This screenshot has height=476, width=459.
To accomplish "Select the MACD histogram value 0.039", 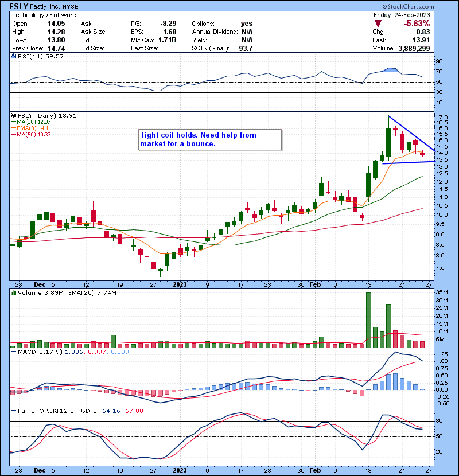I will click(x=120, y=352).
